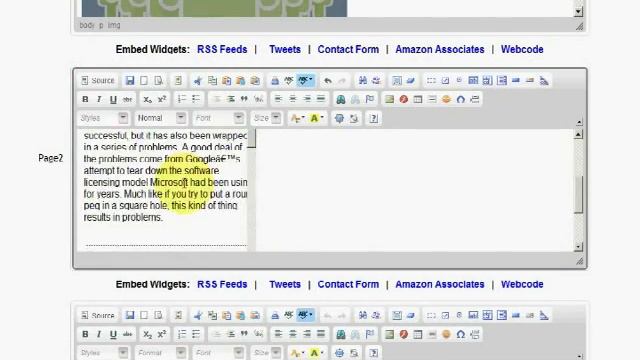Click word 'Microsoft' in Page2 editor text
640x360 pixels.
tap(169, 182)
